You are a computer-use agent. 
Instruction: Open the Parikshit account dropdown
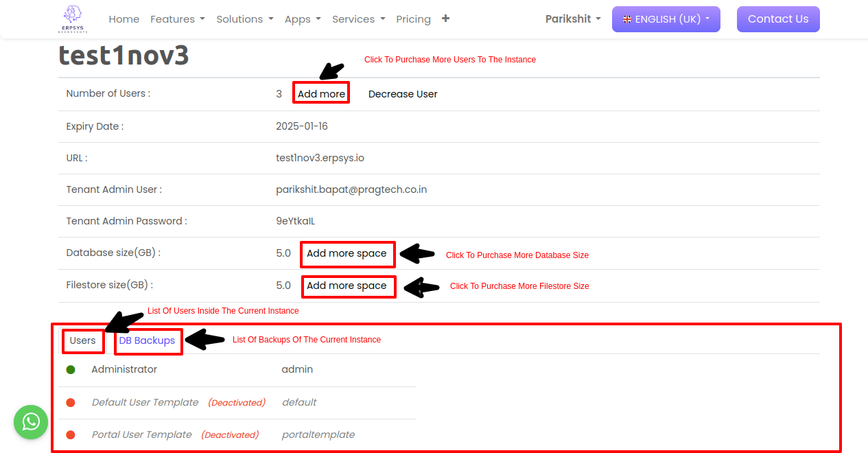pos(572,19)
